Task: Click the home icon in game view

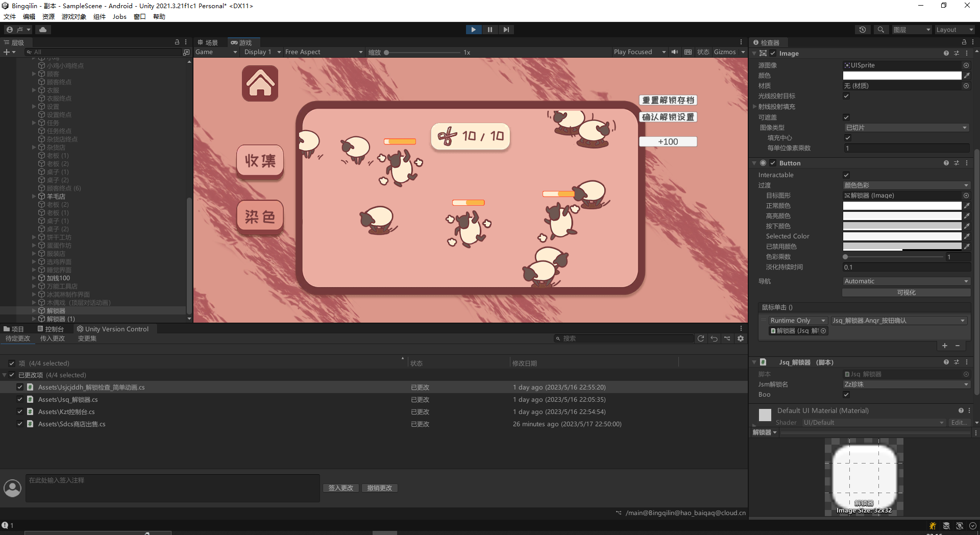Action: pos(260,83)
